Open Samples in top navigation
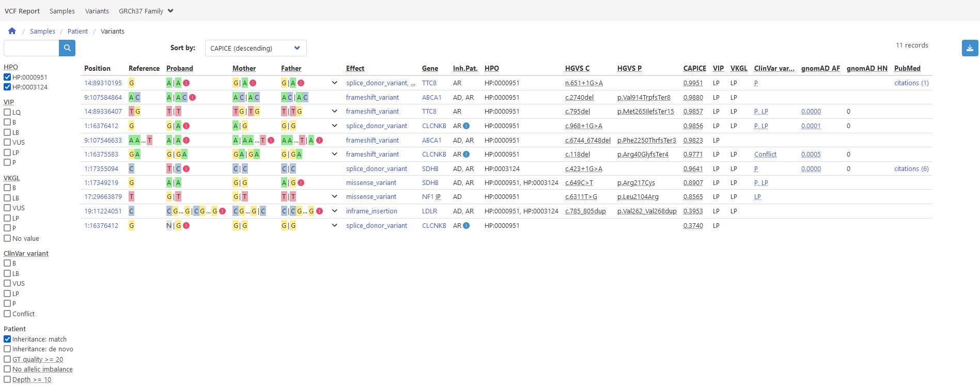The image size is (980, 387). click(x=62, y=11)
